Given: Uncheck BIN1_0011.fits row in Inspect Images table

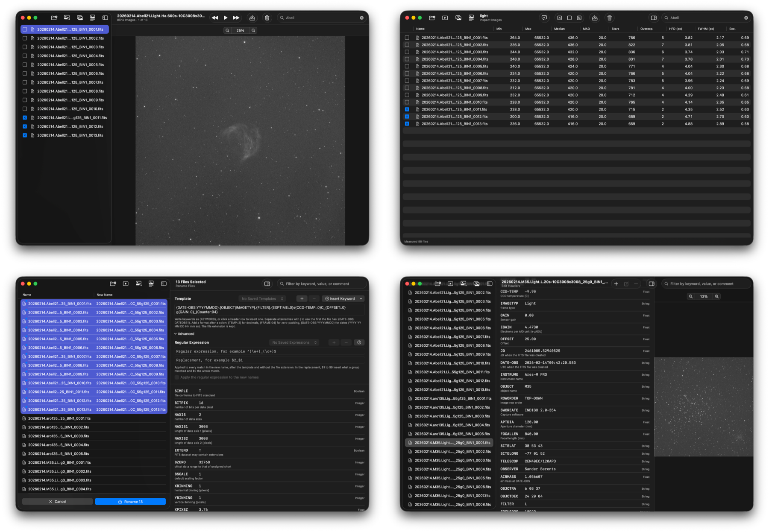Looking at the screenshot, I should click(x=407, y=109).
